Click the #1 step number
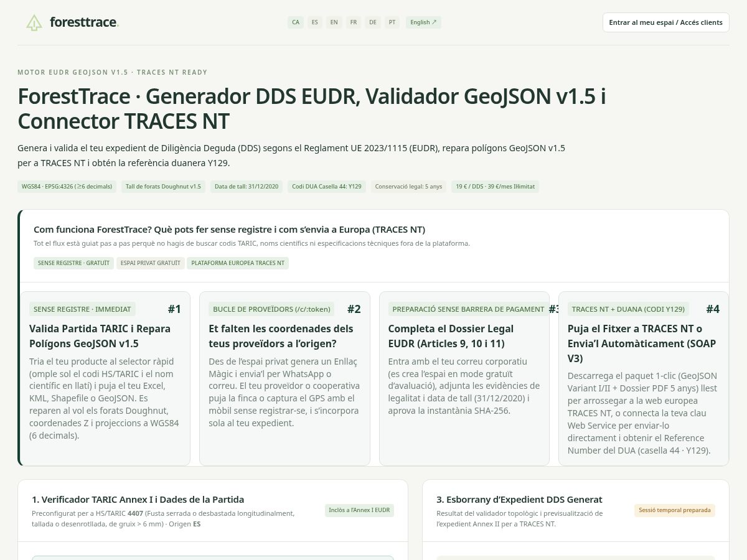This screenshot has height=560, width=747. (174, 309)
